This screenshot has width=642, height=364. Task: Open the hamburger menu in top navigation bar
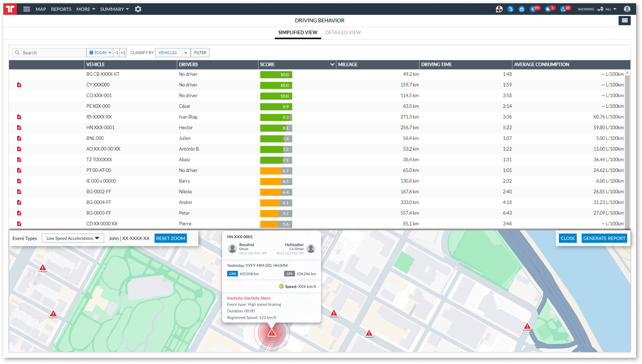point(27,9)
